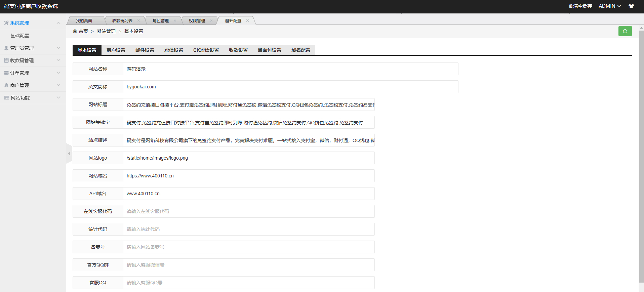Viewport: 644px width, 292px height.
Task: Open 基础配置 in the sidebar
Action: pyautogui.click(x=20, y=36)
